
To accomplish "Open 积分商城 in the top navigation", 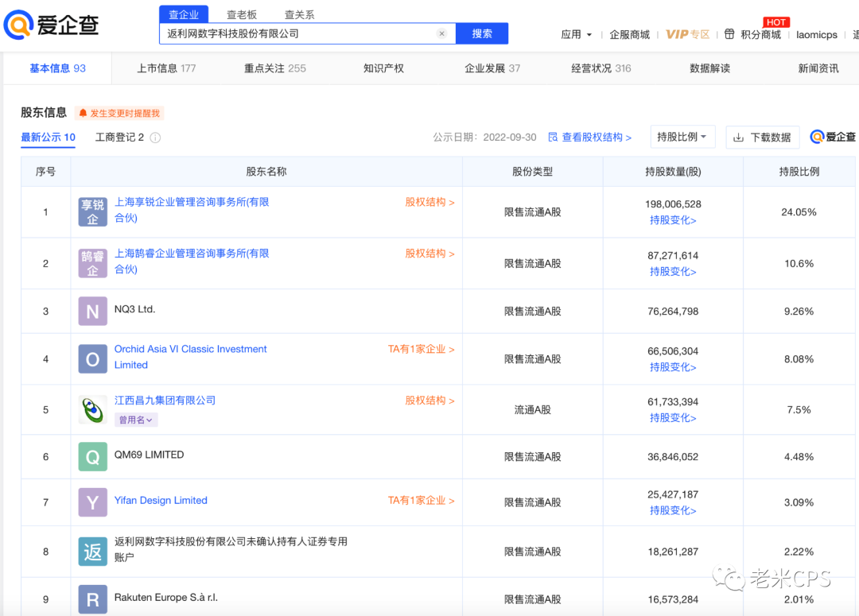I will coord(761,34).
